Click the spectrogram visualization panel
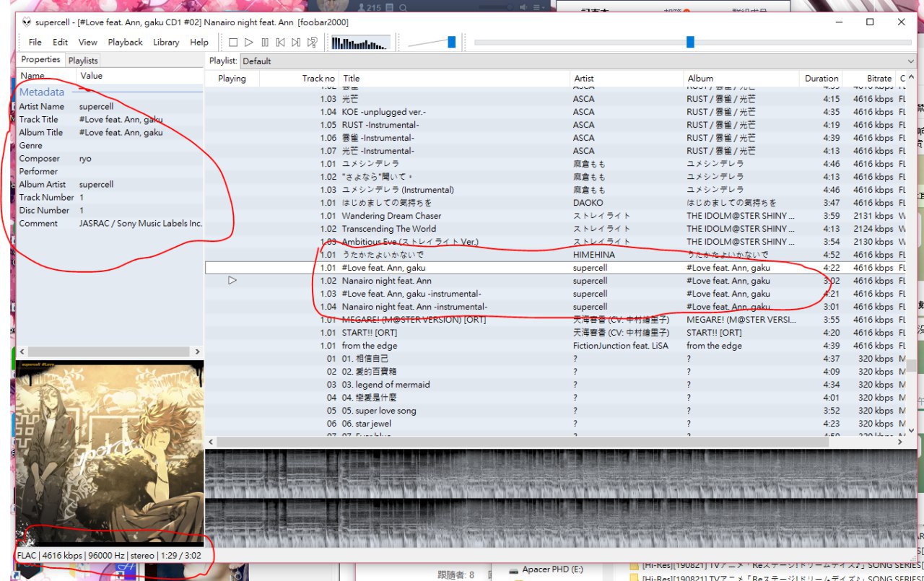This screenshot has width=924, height=581. [561, 498]
